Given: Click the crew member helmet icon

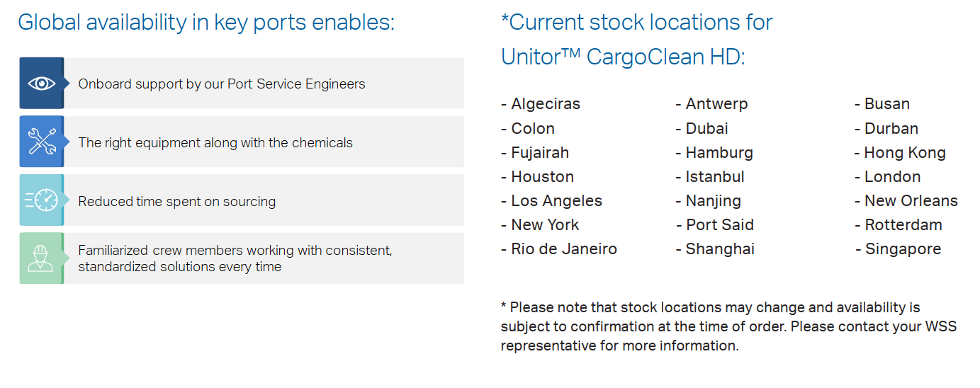Looking at the screenshot, I should pyautogui.click(x=42, y=258).
